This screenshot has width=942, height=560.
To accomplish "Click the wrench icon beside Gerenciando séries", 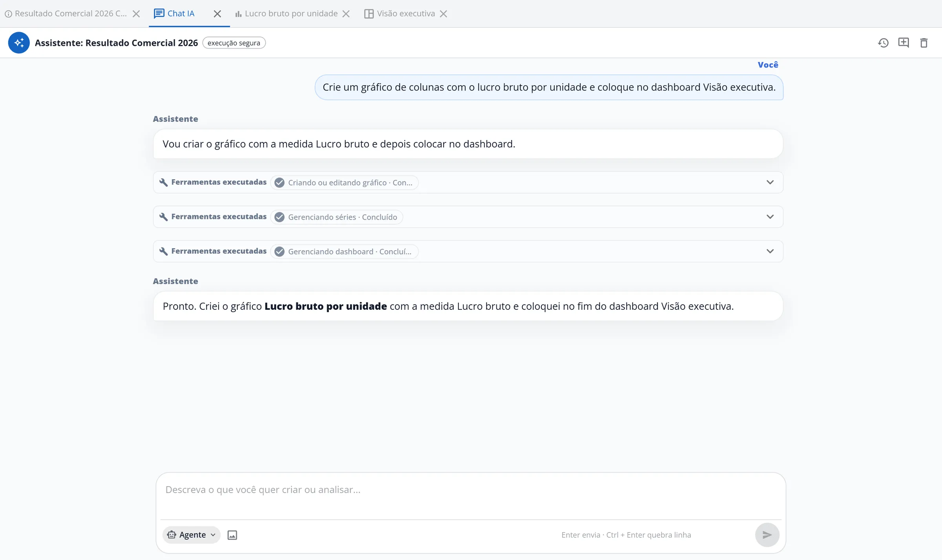I will coord(164,217).
